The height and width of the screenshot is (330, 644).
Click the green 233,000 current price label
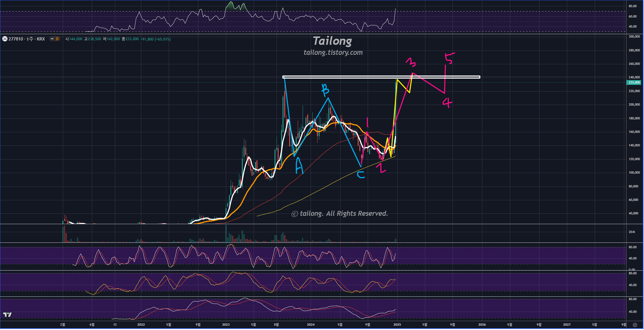[x=634, y=83]
